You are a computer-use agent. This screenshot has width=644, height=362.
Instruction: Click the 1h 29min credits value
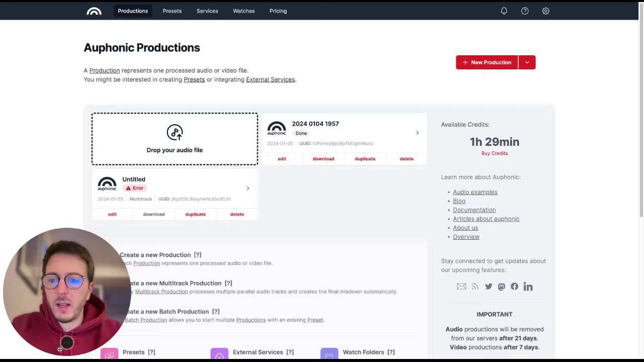click(x=495, y=142)
